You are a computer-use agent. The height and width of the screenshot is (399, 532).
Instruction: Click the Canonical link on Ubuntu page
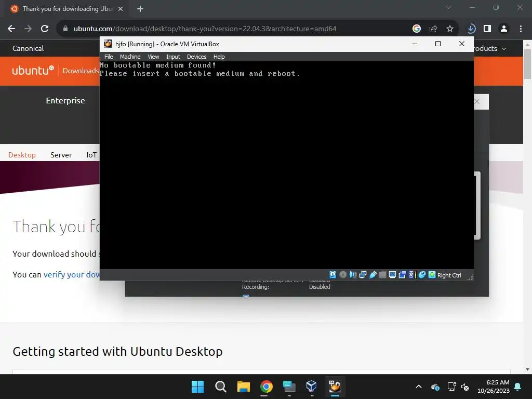28,48
